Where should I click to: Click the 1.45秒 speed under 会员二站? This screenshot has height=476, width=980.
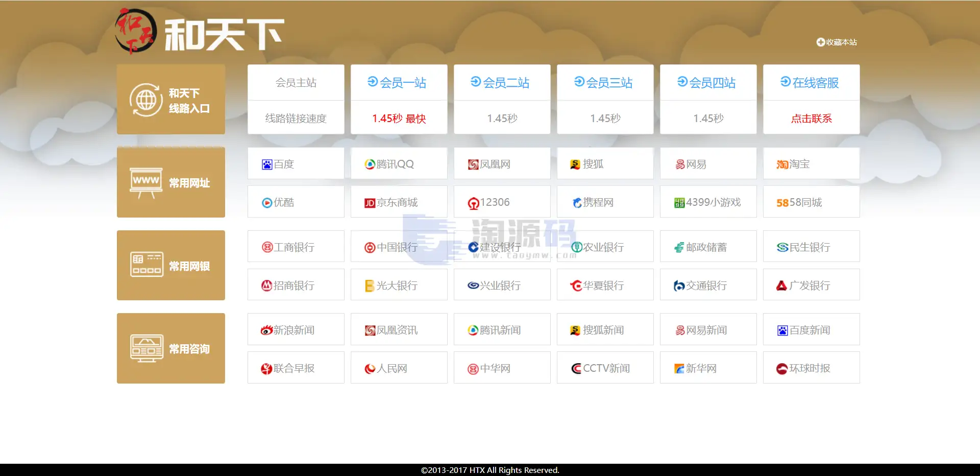pos(502,118)
